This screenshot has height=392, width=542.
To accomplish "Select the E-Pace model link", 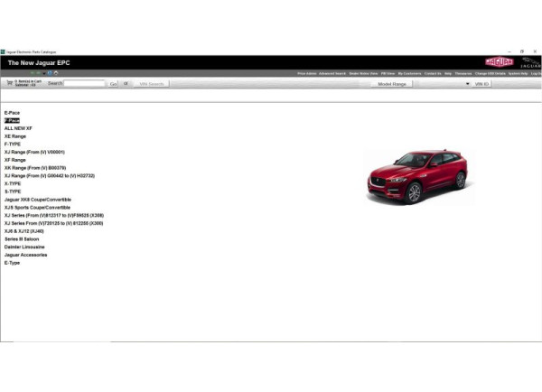I will pyautogui.click(x=12, y=112).
